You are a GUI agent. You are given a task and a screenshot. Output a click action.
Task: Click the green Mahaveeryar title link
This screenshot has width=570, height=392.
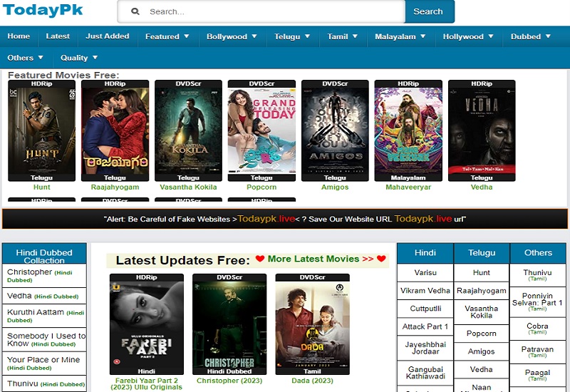click(408, 187)
